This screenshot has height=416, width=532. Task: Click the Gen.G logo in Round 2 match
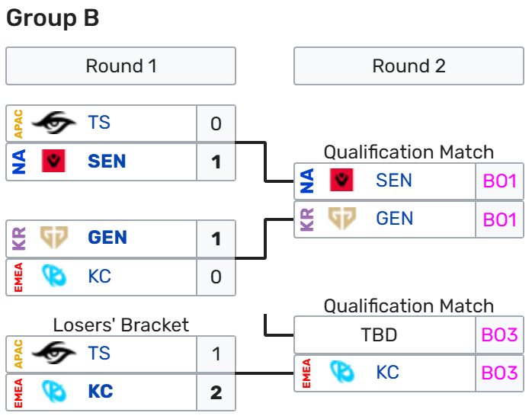342,218
